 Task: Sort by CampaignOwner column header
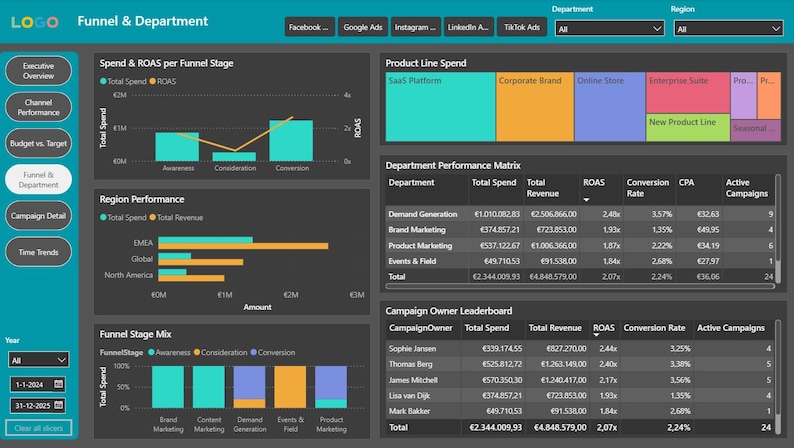tap(420, 328)
